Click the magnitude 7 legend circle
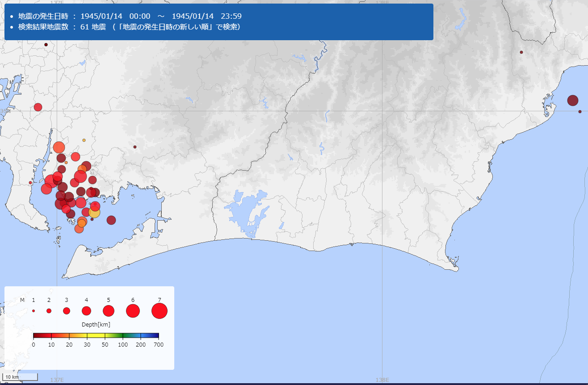Screen dimensions: 588x385 coord(160,311)
